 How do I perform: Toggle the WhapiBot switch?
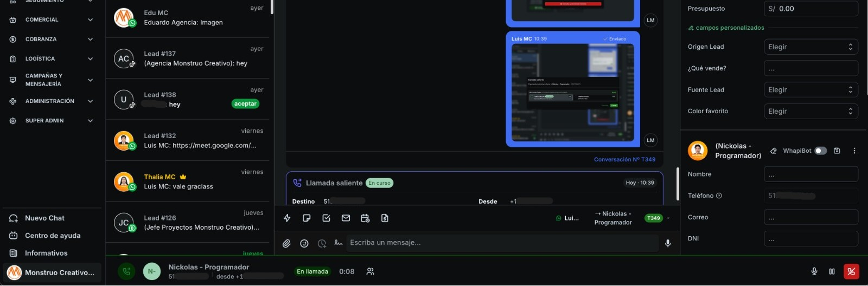tap(821, 151)
